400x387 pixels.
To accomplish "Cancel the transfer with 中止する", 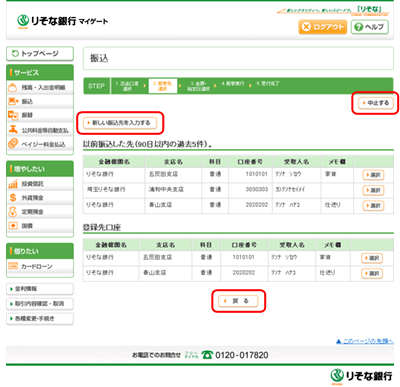I will click(375, 103).
